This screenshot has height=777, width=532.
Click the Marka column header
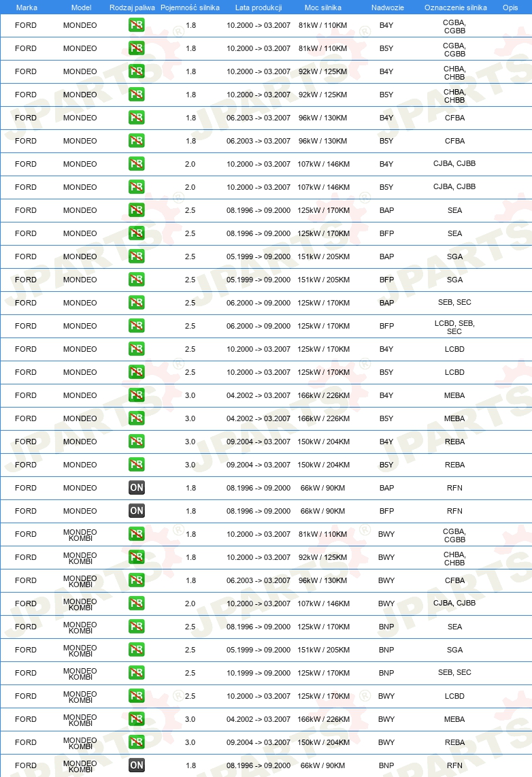[x=27, y=7]
